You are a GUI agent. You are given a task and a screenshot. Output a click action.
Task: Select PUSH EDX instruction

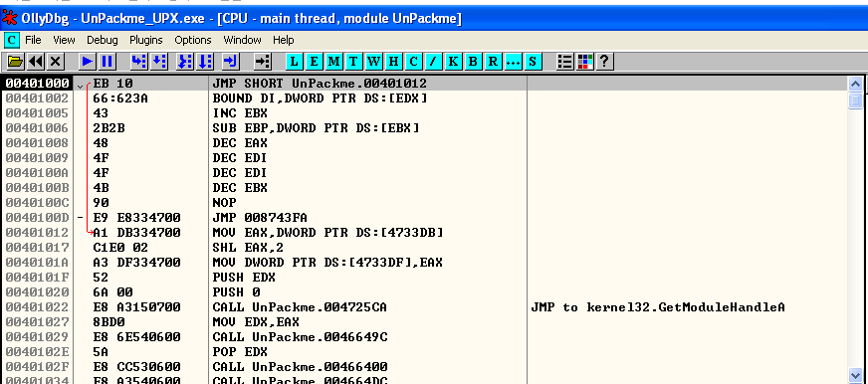pyautogui.click(x=244, y=278)
